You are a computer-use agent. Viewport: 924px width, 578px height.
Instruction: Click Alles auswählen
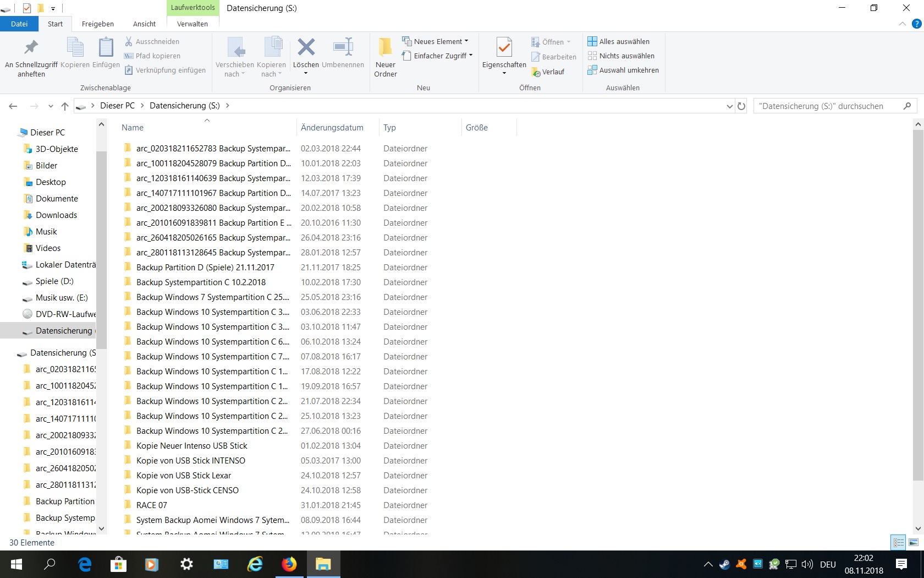(619, 41)
